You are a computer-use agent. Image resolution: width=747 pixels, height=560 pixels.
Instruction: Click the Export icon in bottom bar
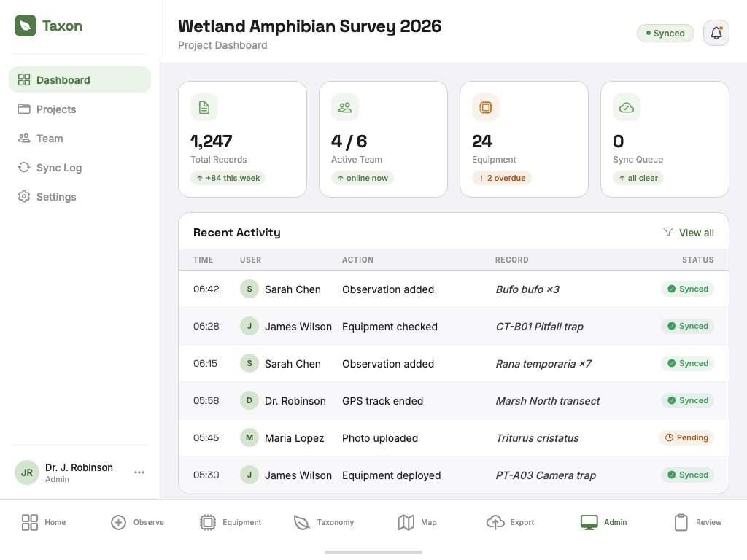tap(510, 522)
